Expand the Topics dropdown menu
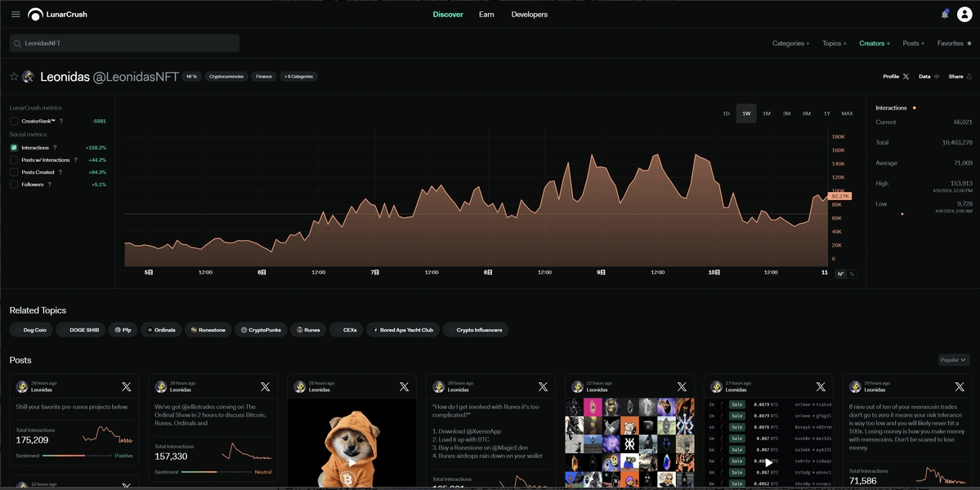The width and height of the screenshot is (980, 490). [834, 43]
